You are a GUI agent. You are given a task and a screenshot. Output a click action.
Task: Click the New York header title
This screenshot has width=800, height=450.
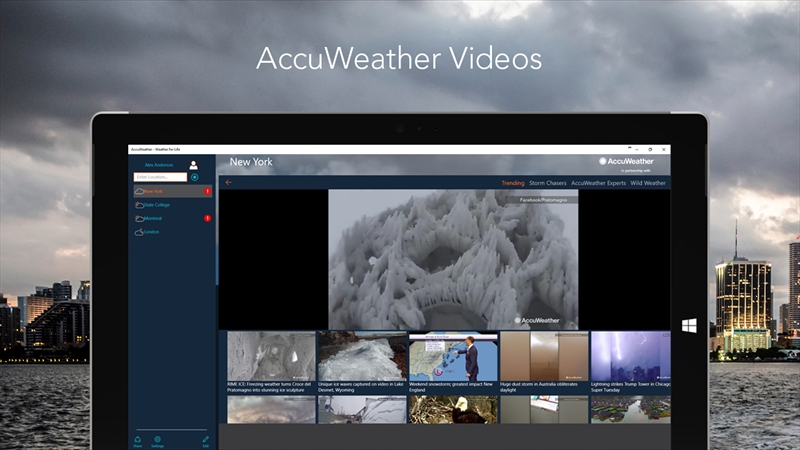pyautogui.click(x=251, y=162)
